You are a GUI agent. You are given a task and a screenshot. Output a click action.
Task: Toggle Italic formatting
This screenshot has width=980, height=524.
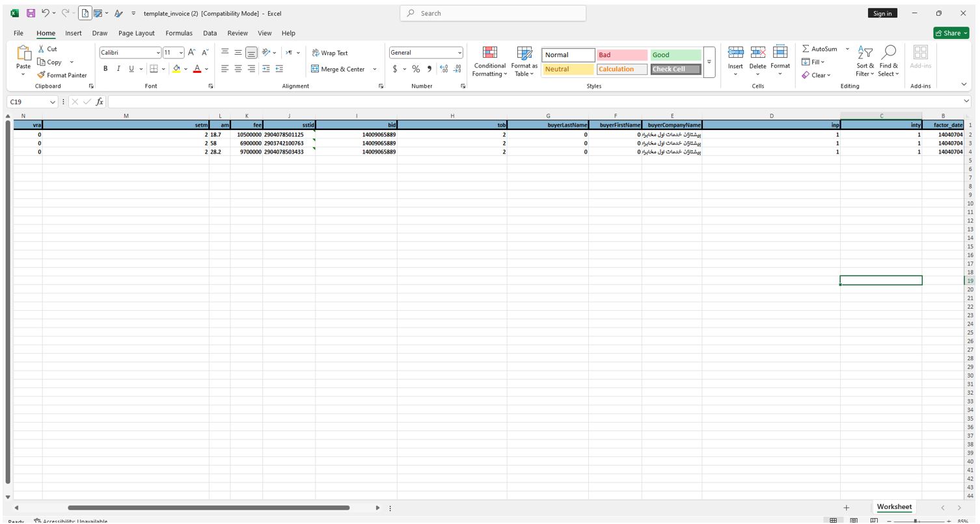(118, 69)
